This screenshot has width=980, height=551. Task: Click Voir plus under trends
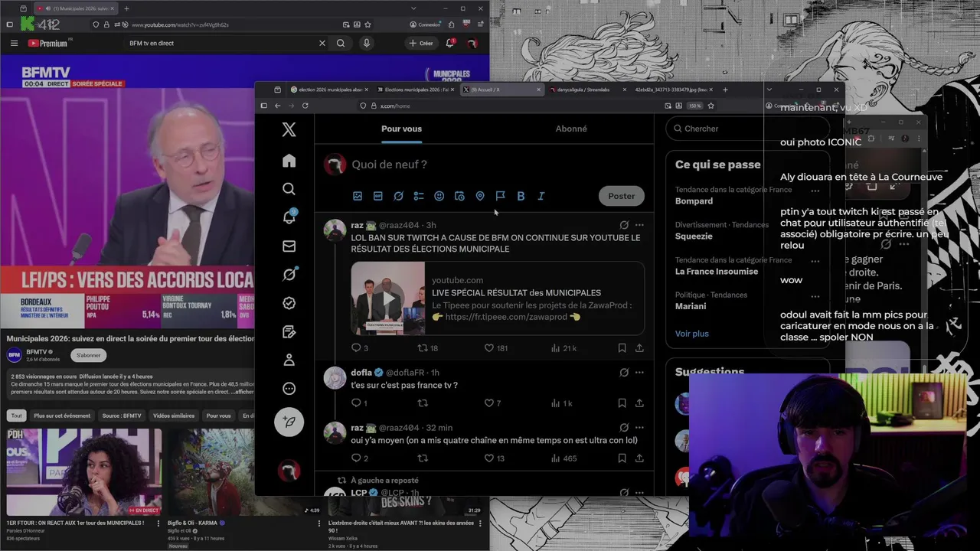tap(691, 334)
